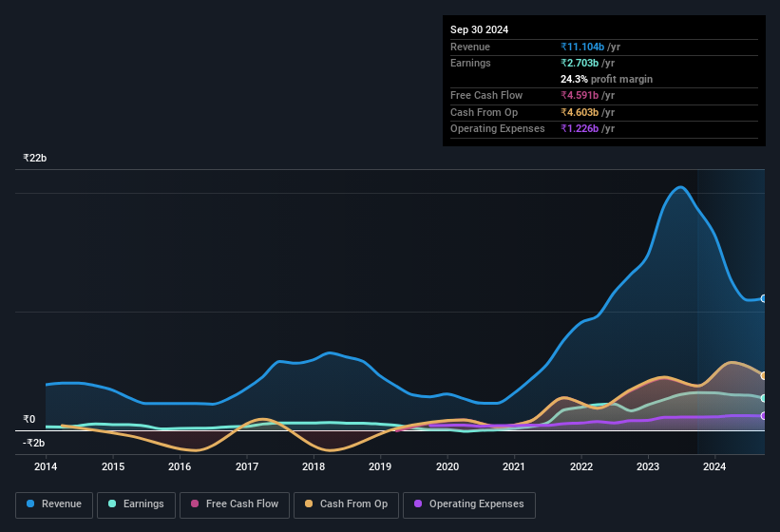The height and width of the screenshot is (532, 780).
Task: Toggle the Revenue legend button
Action: [x=54, y=505]
